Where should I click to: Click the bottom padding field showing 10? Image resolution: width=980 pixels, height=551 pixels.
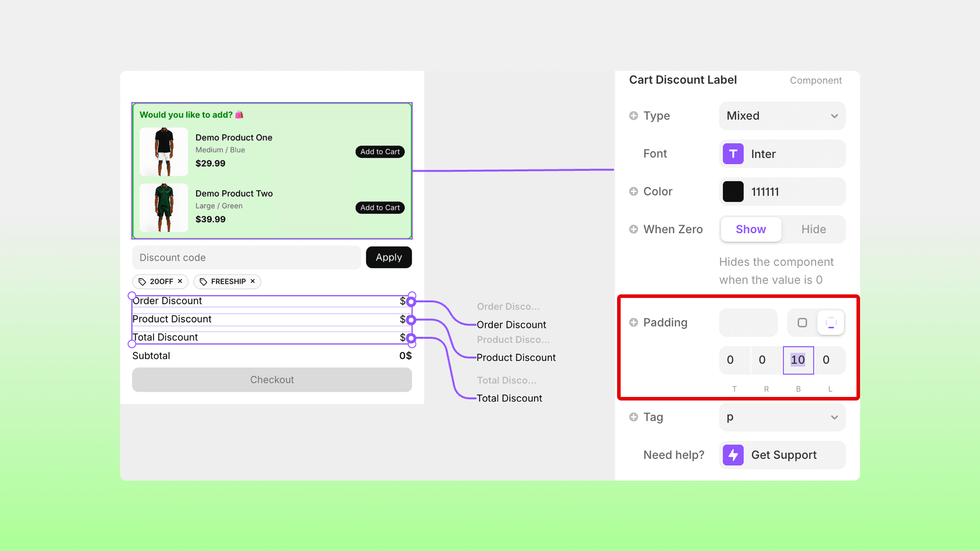(x=798, y=360)
